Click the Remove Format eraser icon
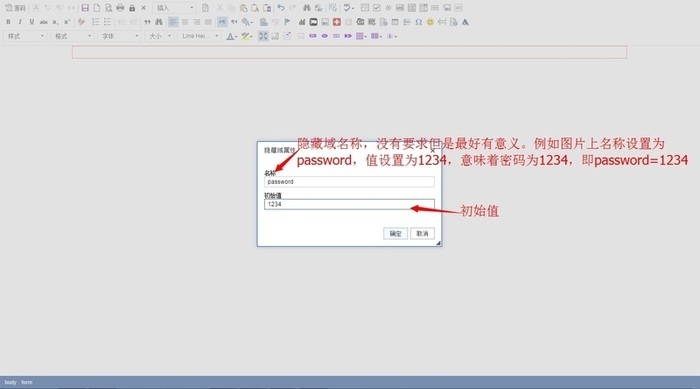700x389 pixels. point(81,22)
